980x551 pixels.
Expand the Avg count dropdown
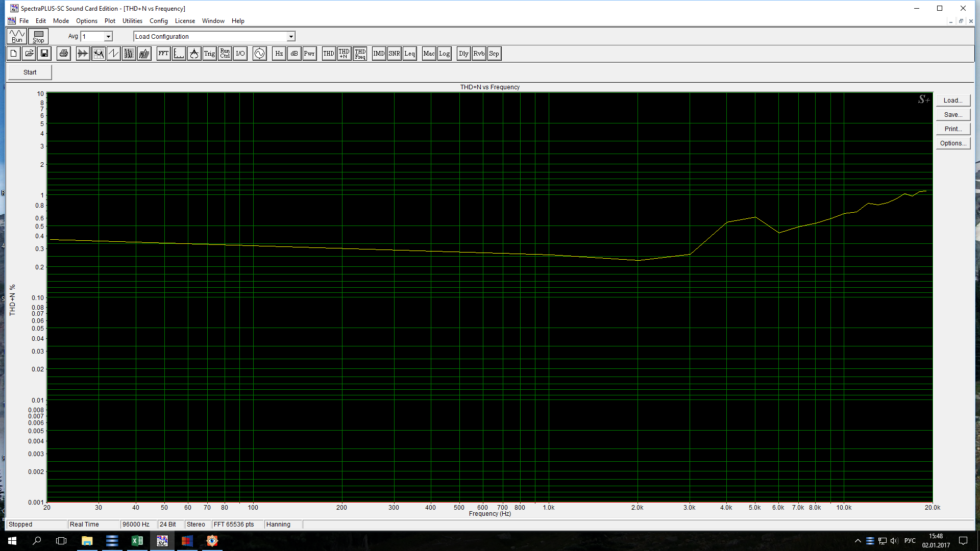pos(108,37)
